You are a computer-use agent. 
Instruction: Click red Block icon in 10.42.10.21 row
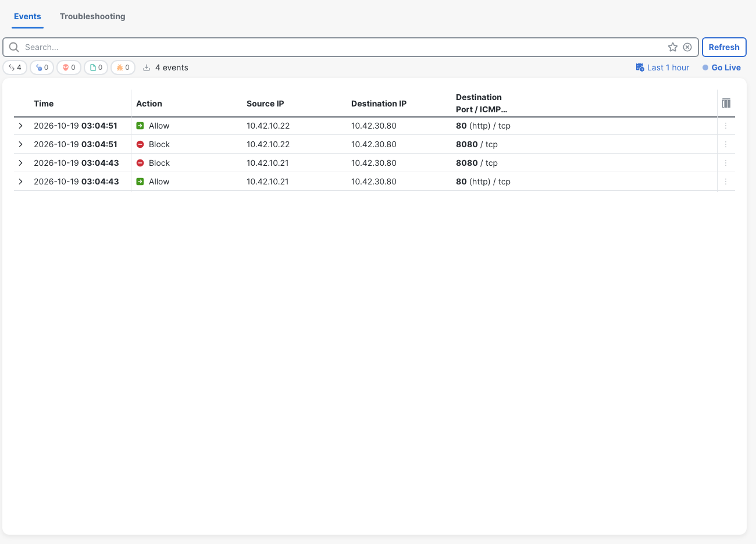pos(140,163)
